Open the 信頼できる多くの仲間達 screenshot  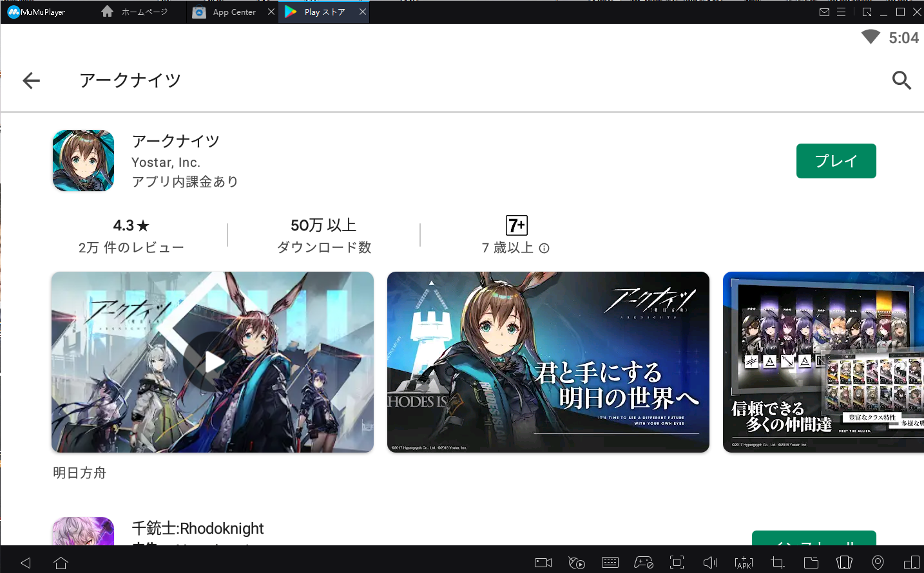pos(823,362)
